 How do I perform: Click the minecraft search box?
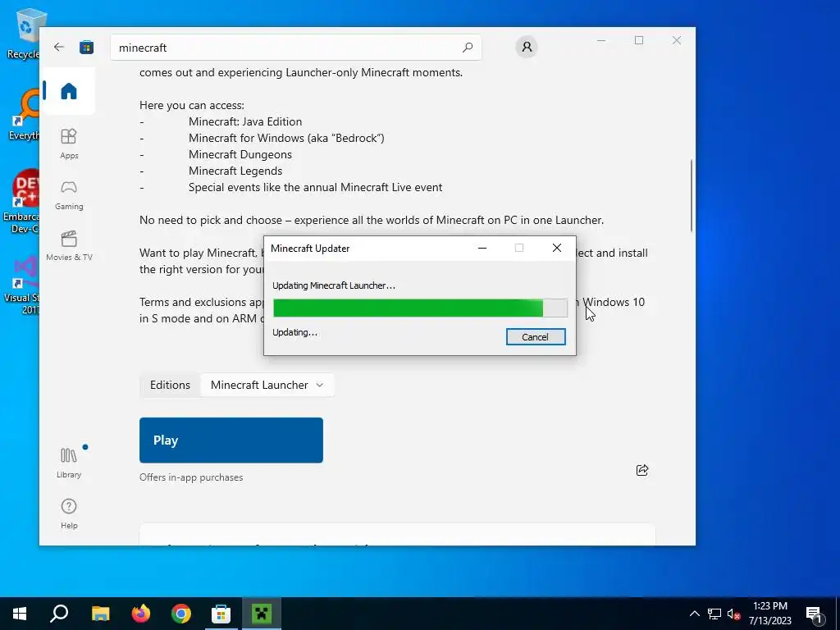coord(295,47)
